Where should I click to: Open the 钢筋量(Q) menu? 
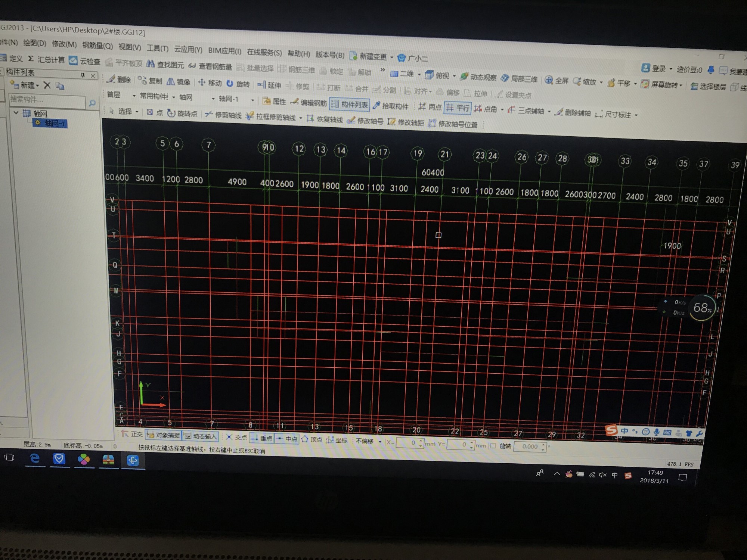[x=97, y=46]
